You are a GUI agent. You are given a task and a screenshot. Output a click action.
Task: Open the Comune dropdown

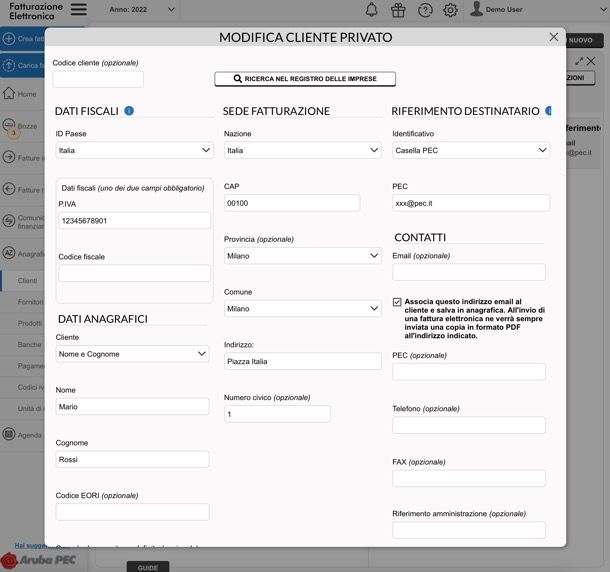[x=303, y=309]
